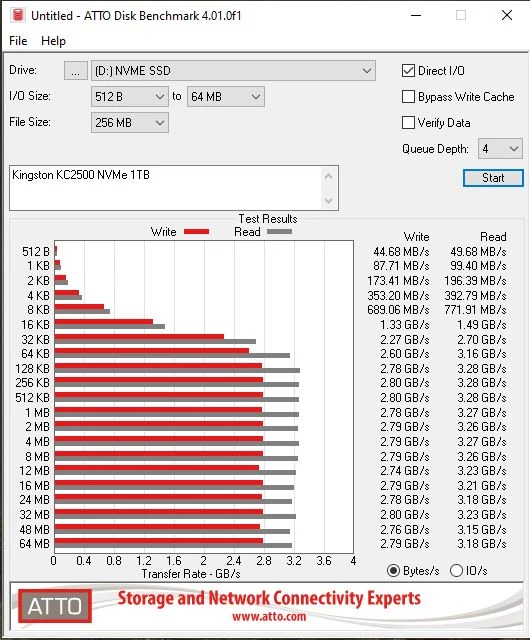Click the 1.49 GB/s read result

coord(482,325)
